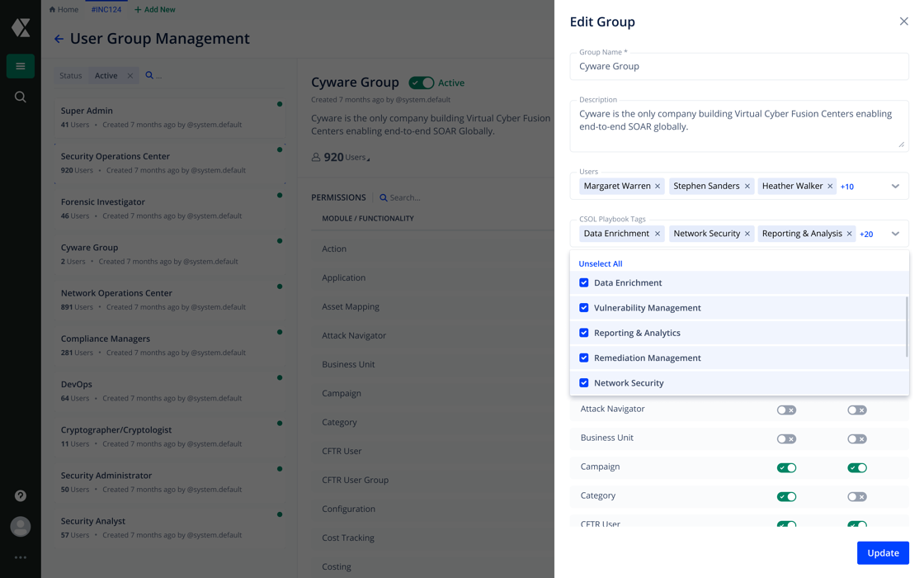Open the help question mark icon

coord(21,495)
